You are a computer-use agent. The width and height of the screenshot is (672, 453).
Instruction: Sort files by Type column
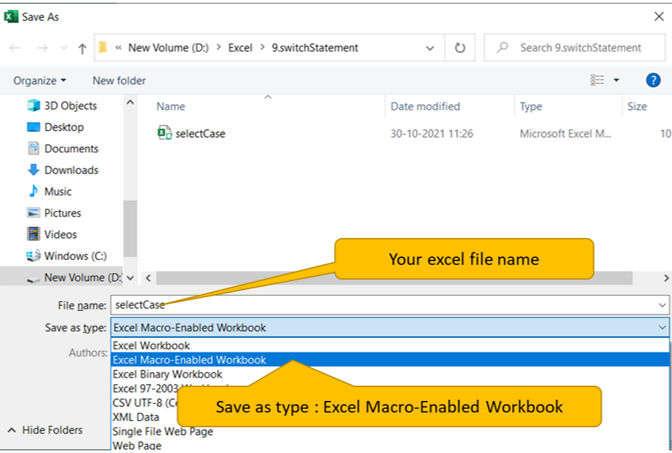[531, 106]
